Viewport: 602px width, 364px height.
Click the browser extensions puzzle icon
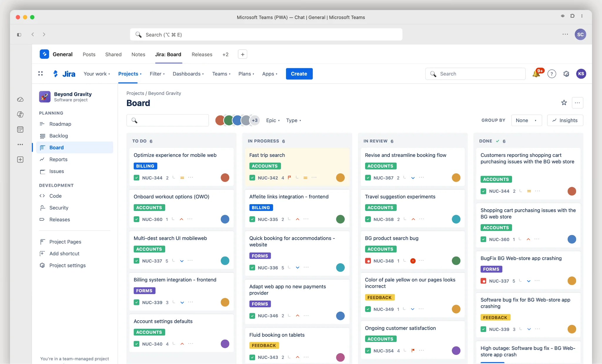572,16
